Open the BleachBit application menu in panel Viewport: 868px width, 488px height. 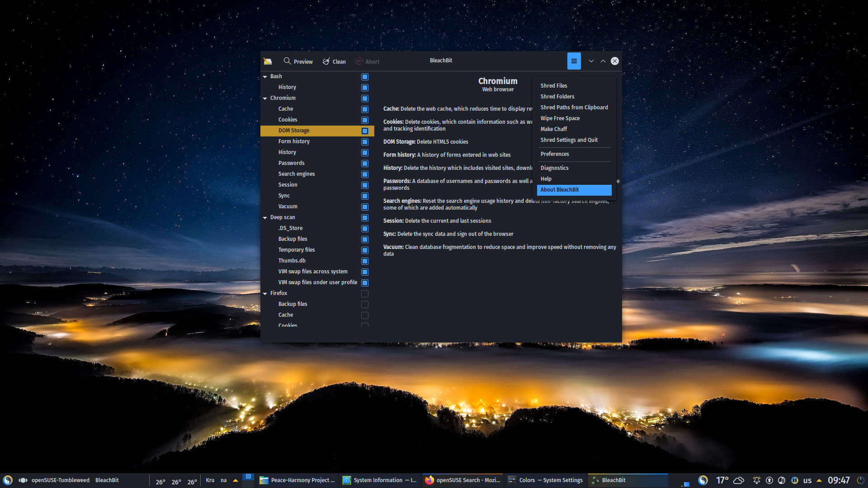click(107, 480)
